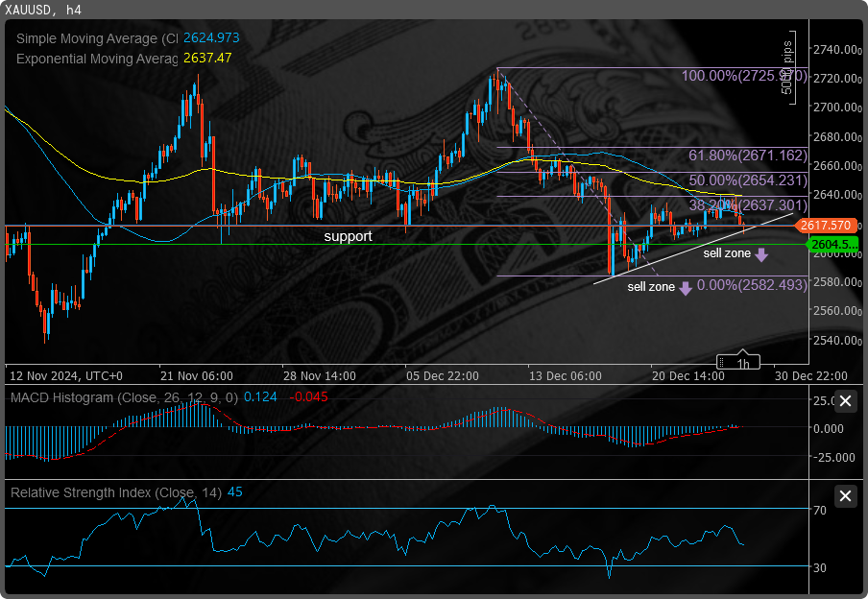Close the MACD Histogram panel
The width and height of the screenshot is (868, 599).
click(x=845, y=401)
